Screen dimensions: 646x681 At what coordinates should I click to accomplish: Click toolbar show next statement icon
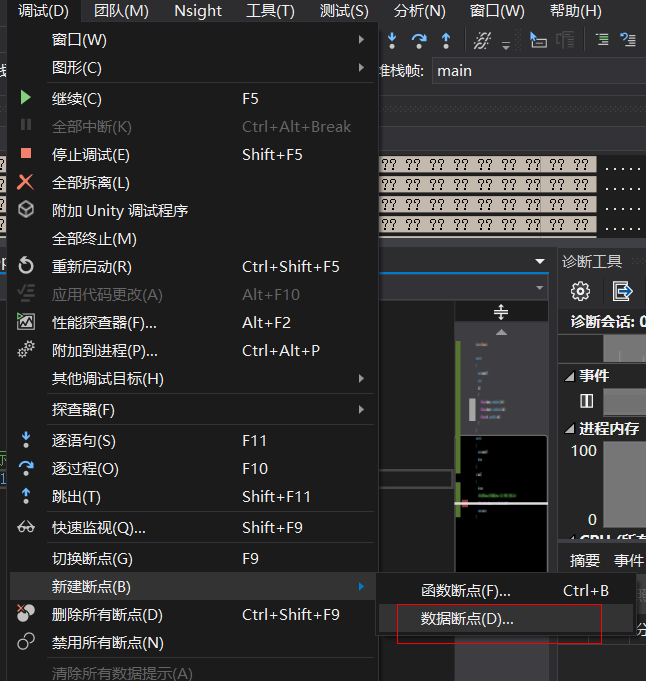[538, 40]
